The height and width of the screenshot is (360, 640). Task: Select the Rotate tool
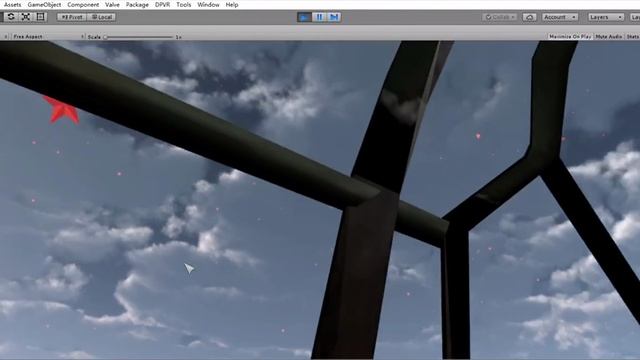click(11, 17)
